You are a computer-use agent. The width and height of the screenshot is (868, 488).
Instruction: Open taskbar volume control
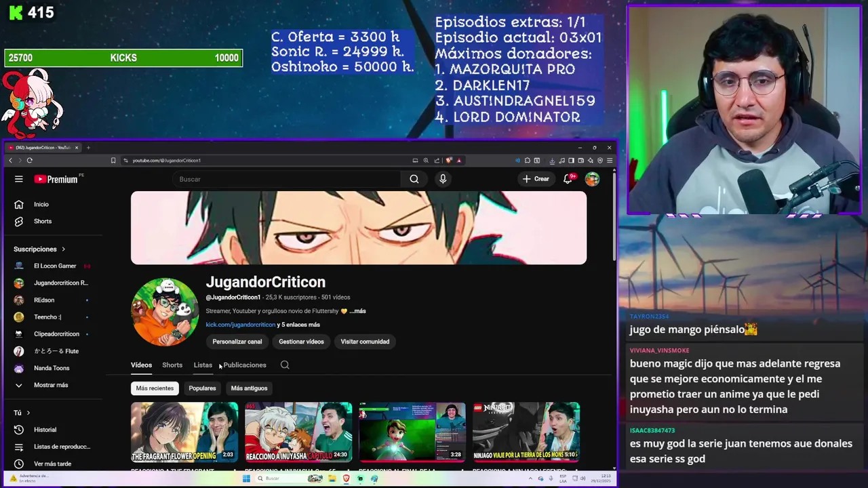click(583, 479)
